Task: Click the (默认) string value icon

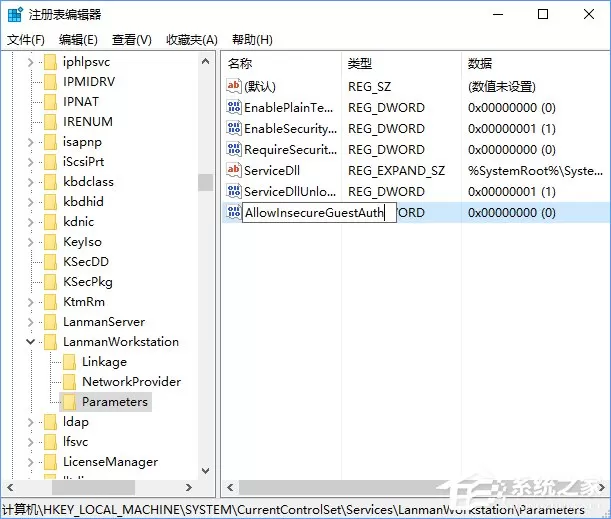Action: pos(233,86)
